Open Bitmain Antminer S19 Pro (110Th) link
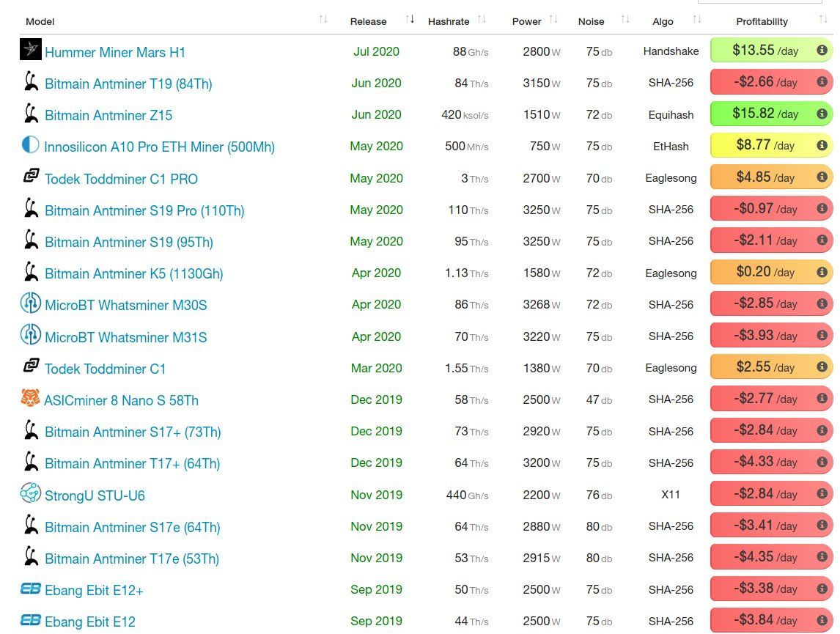 (144, 210)
